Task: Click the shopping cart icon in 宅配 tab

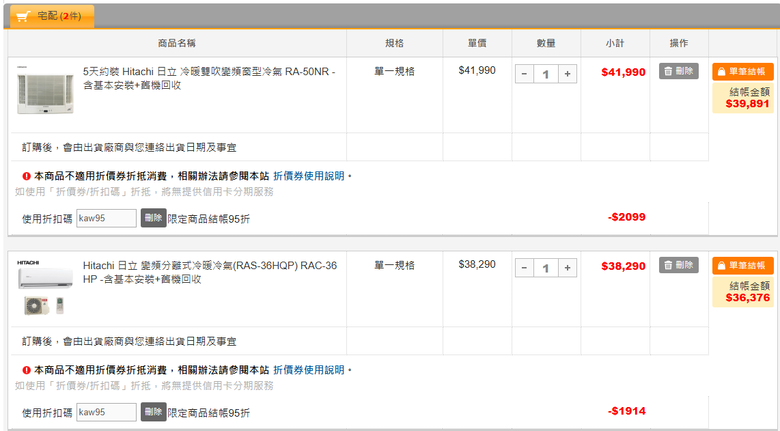Action: [x=22, y=17]
